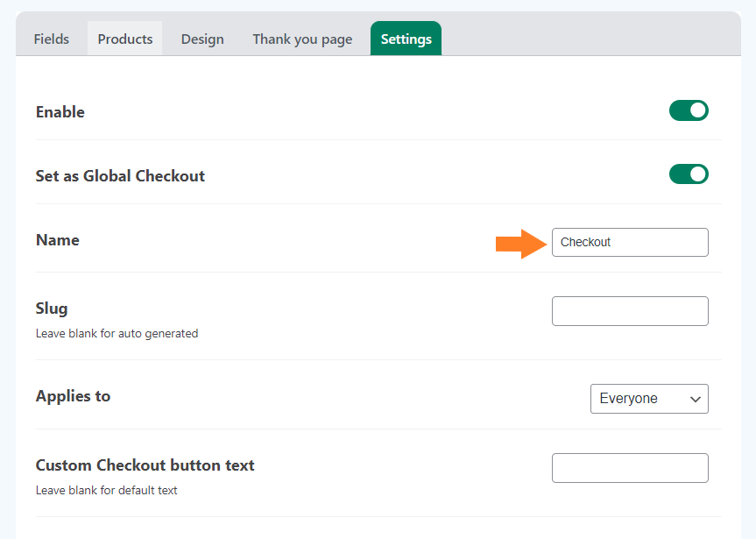Click the orange arrow pointing to Name

[x=521, y=244]
